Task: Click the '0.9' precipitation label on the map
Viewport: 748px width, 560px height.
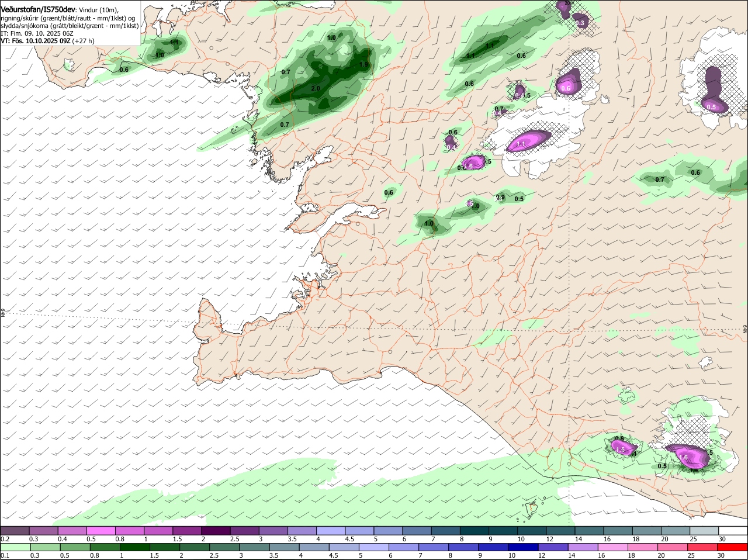Action: pyautogui.click(x=500, y=198)
